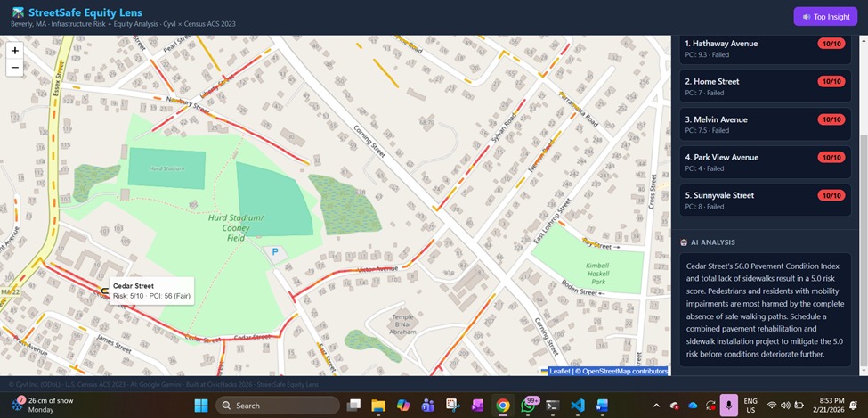Open Copilot from the taskbar
868x418 pixels.
(403, 406)
